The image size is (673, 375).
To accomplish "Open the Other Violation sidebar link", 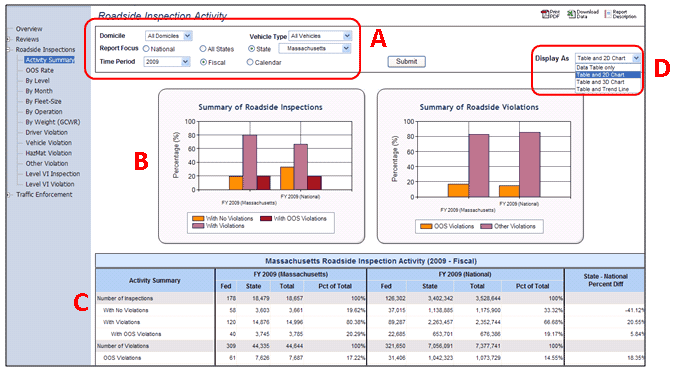I will [46, 163].
